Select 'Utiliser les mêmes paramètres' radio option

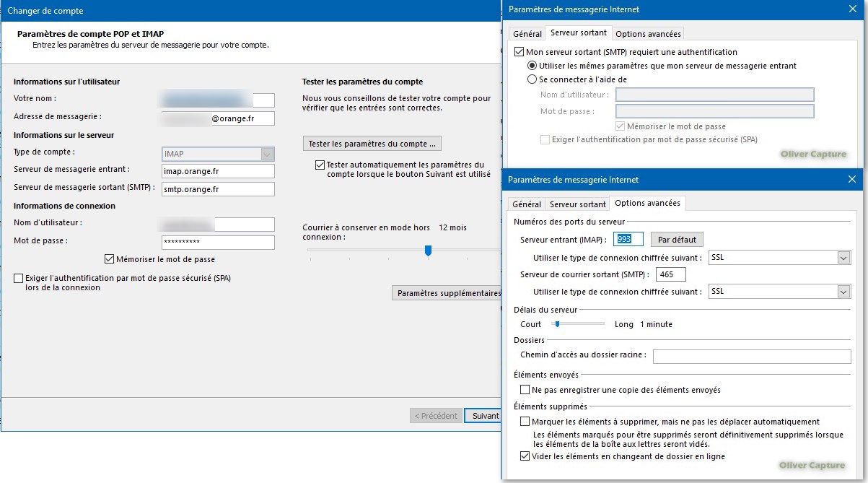point(532,66)
